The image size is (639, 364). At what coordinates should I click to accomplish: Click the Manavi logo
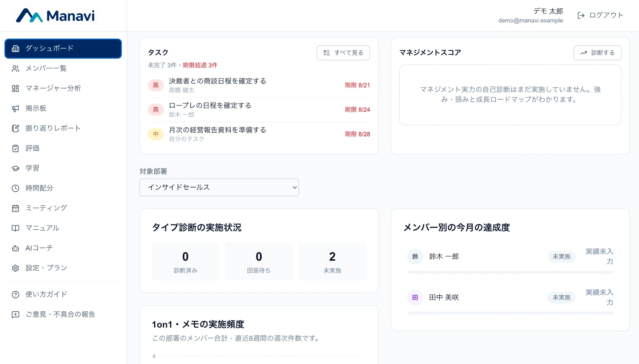(x=55, y=16)
